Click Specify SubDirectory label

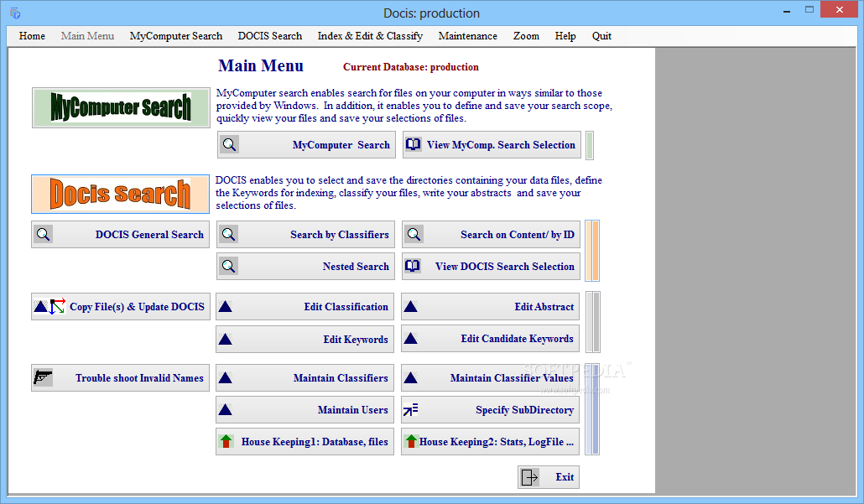pos(524,410)
